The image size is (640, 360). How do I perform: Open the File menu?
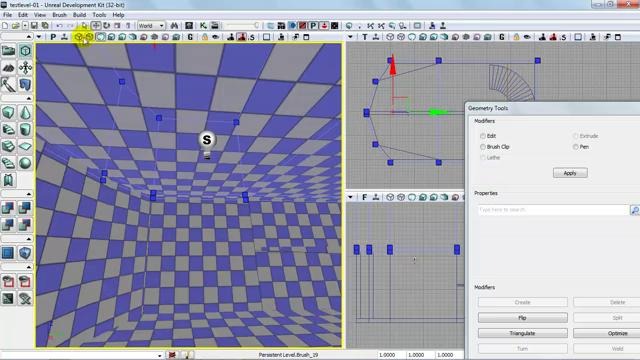(x=7, y=15)
